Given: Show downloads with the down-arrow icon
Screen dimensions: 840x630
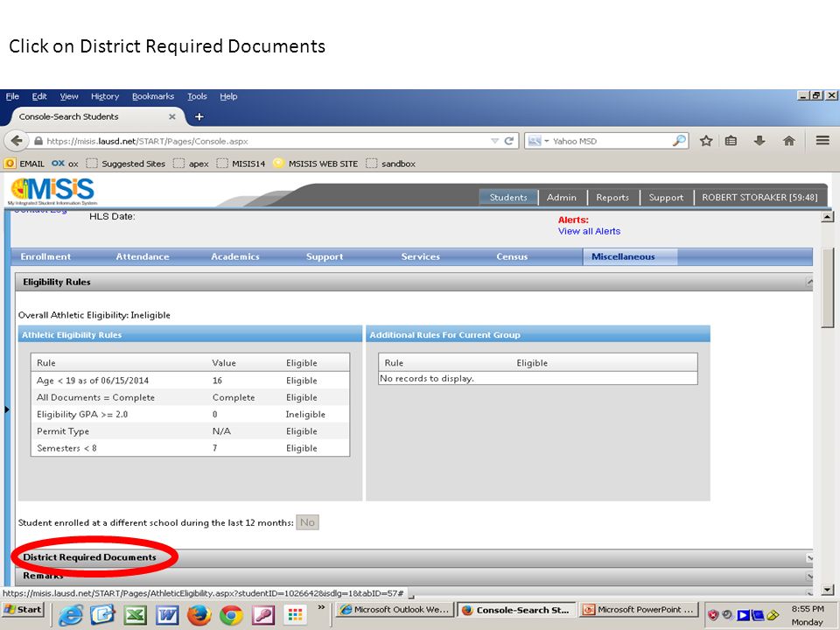Looking at the screenshot, I should [759, 141].
